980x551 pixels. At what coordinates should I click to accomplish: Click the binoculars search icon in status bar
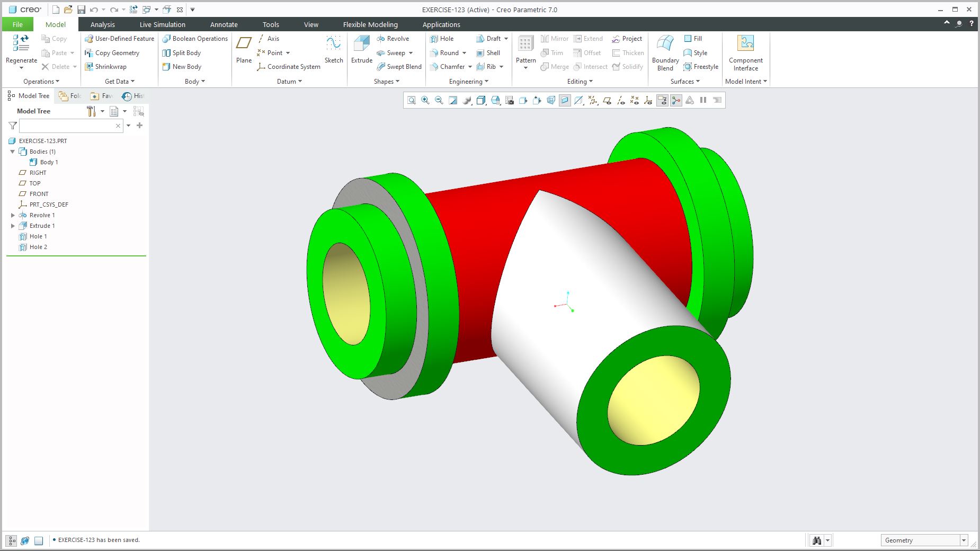[x=817, y=540]
